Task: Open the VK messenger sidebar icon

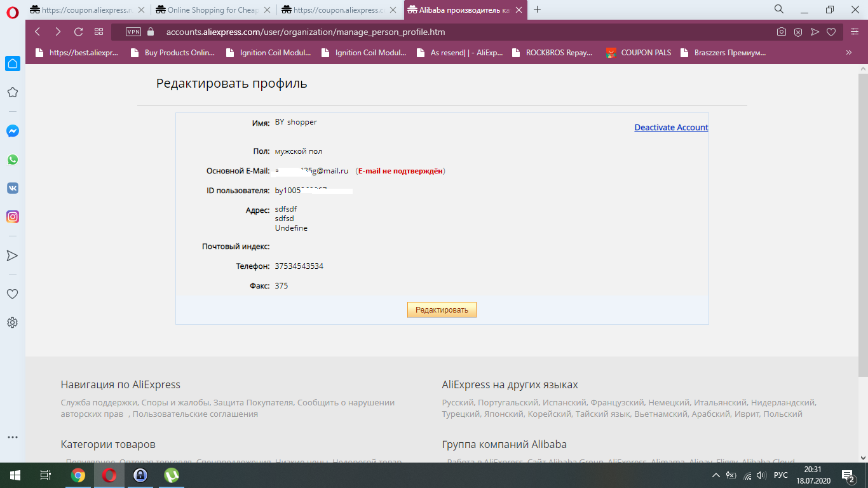Action: (x=12, y=188)
